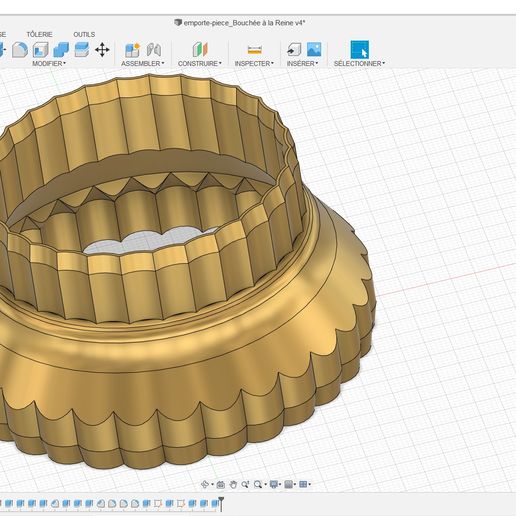
Task: Select the Shell (Coque) tool
Action: 41,50
